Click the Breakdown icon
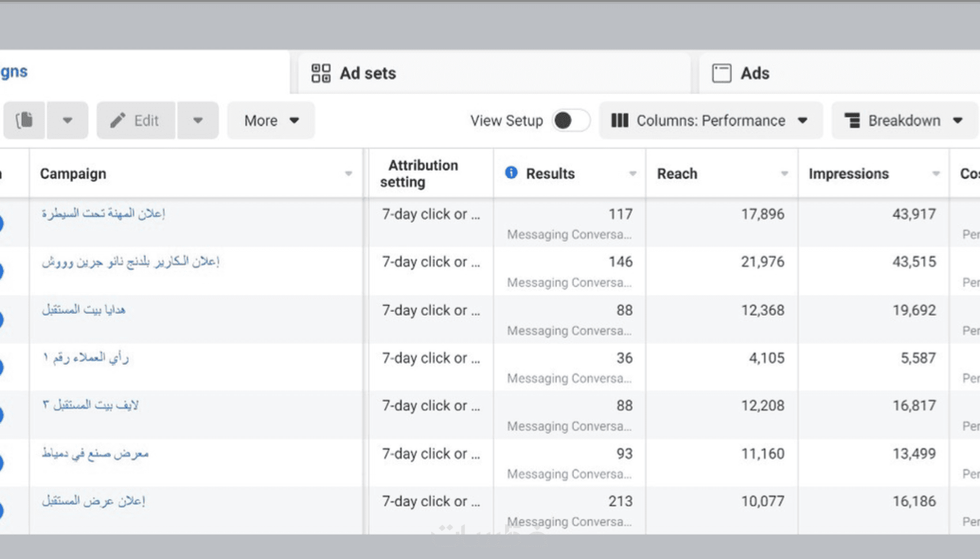This screenshot has width=980, height=559. pos(852,120)
